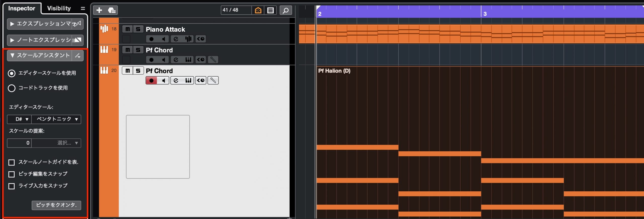Solo Pf Chord track 20

click(x=138, y=71)
